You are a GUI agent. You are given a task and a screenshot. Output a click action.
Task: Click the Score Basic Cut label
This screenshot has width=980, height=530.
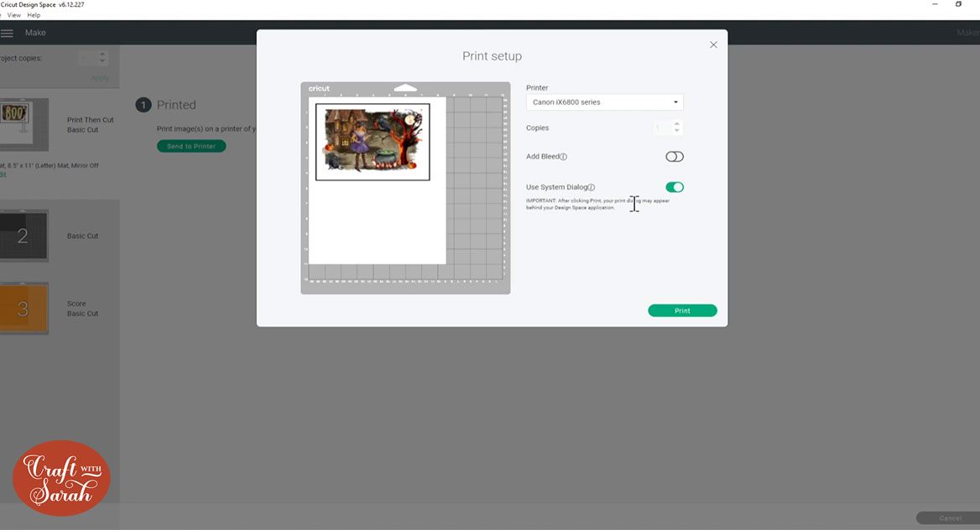point(82,309)
